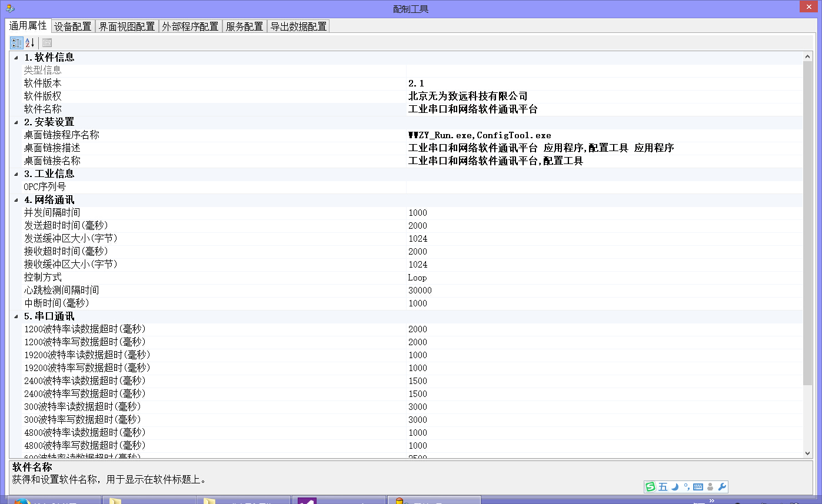
Task: Click the 软件版本 value 2.1
Action: (416, 84)
